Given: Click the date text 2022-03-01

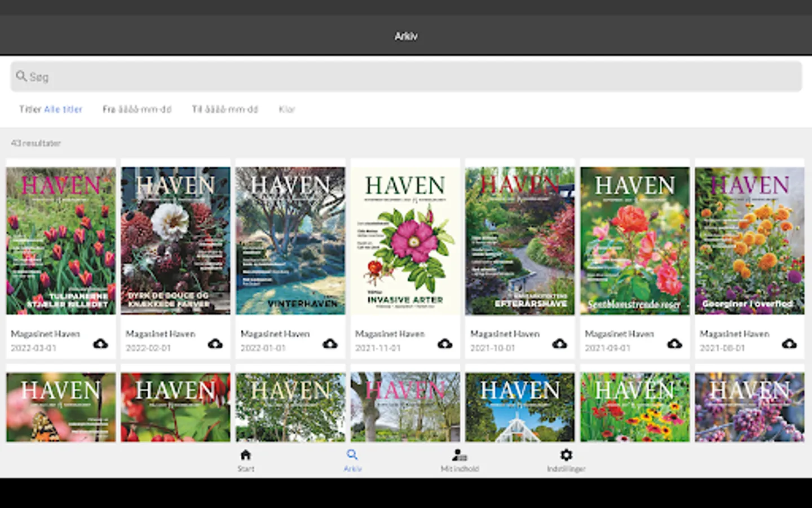Looking at the screenshot, I should point(34,348).
